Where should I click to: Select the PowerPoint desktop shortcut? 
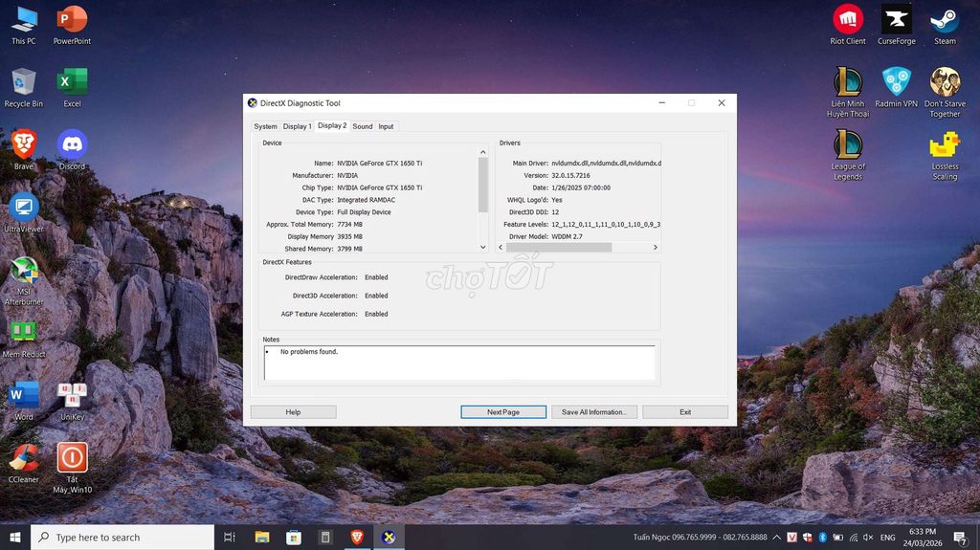tap(72, 26)
